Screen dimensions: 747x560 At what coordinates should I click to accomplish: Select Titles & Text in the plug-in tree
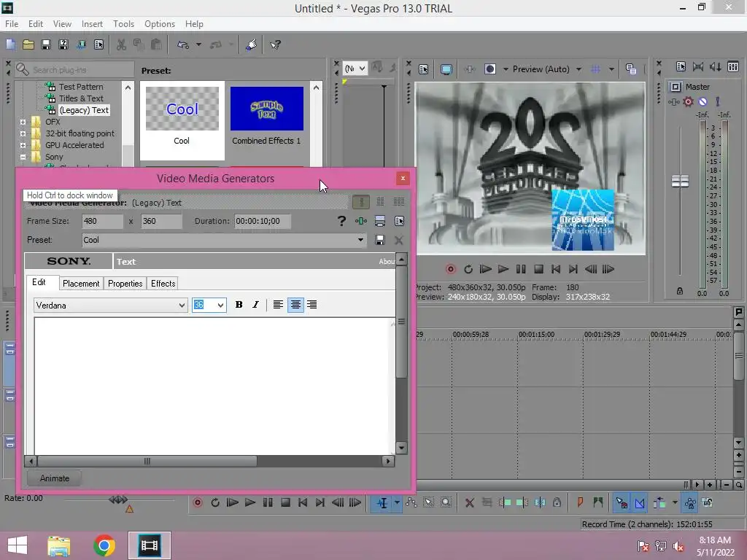tap(81, 98)
